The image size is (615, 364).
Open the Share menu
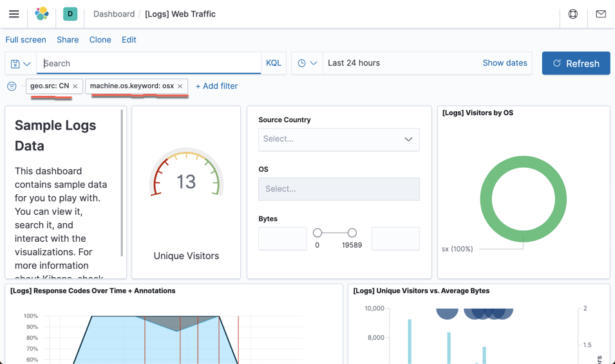point(68,40)
